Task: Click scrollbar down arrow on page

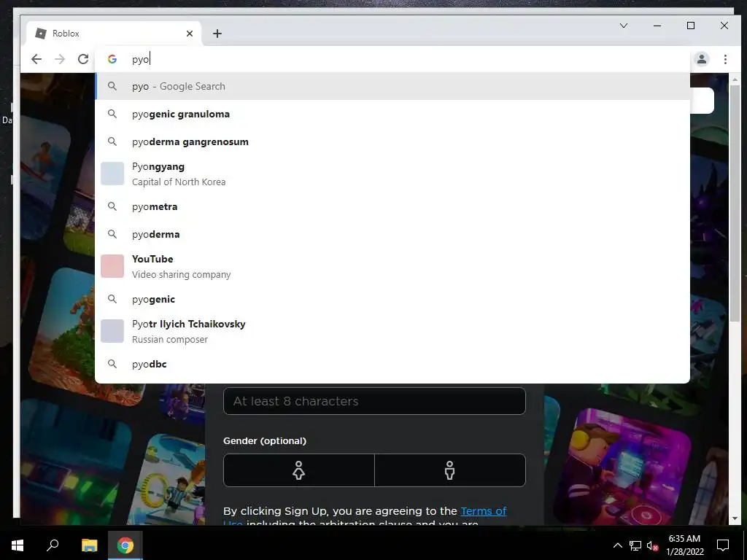Action: click(735, 518)
